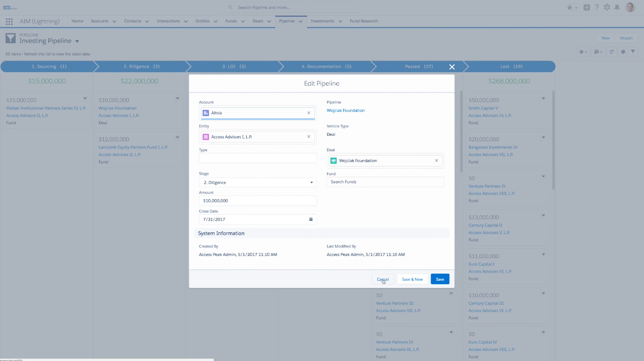The image size is (644, 361).
Task: Select the 4. Documentation stage header
Action: [327, 67]
